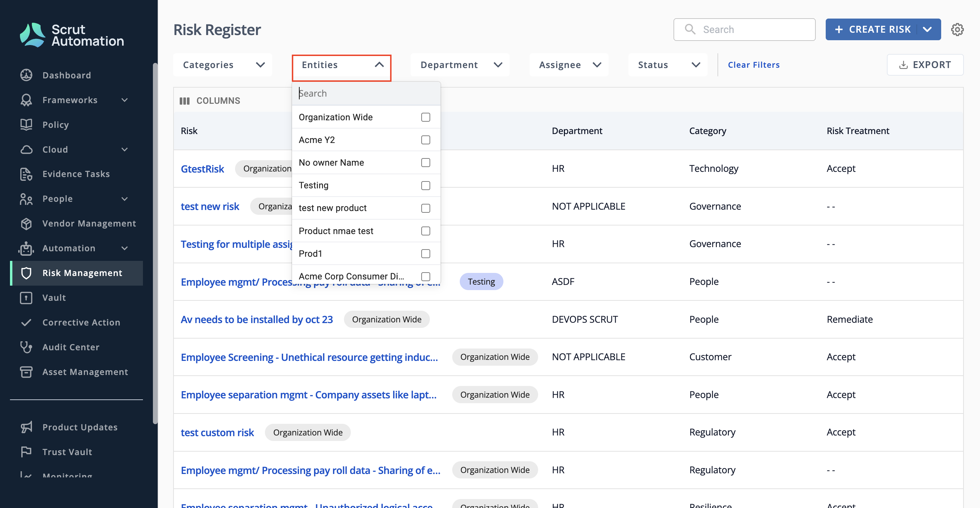Click the Product Updates megaphone icon

click(26, 427)
